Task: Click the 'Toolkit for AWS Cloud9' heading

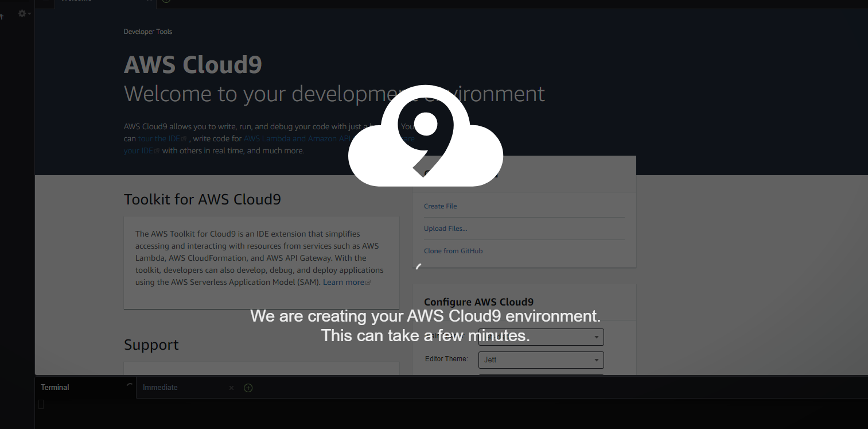Action: click(x=203, y=199)
